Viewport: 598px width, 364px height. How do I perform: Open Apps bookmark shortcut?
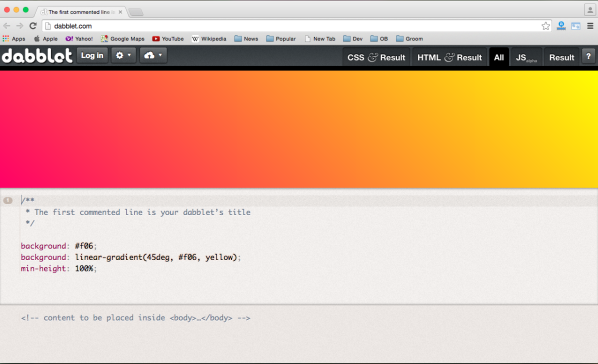(14, 39)
